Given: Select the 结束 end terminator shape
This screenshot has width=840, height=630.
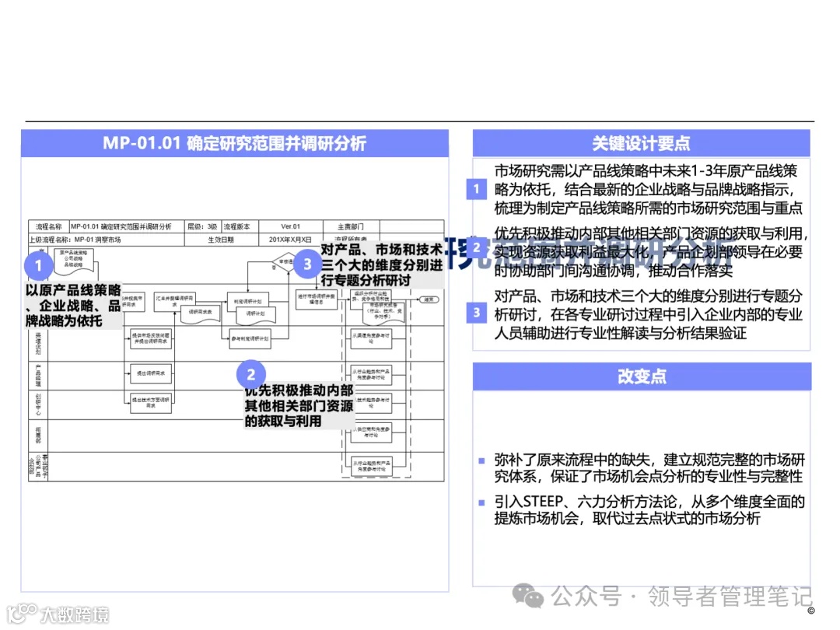Looking at the screenshot, I should click(429, 300).
